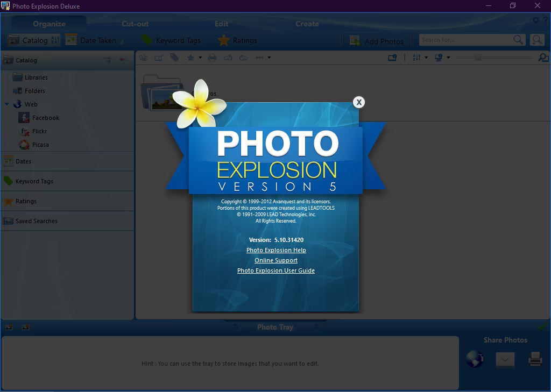551x392 pixels.
Task: Adjust the thumbnail zoom slider
Action: point(477,58)
